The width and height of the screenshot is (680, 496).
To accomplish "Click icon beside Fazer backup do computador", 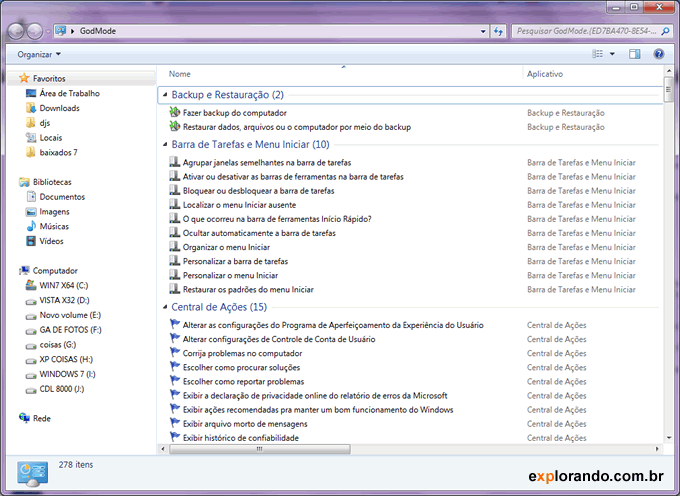I will coord(175,112).
